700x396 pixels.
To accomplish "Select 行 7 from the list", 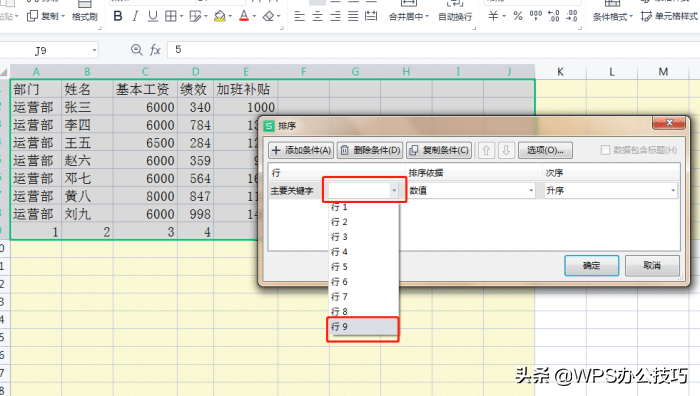I will [363, 297].
